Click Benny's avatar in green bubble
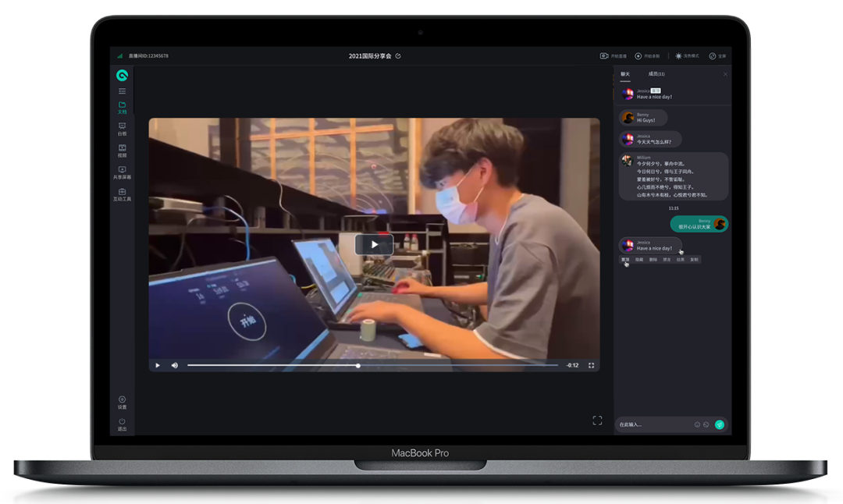Screen dimensions: 843x504 click(x=720, y=224)
